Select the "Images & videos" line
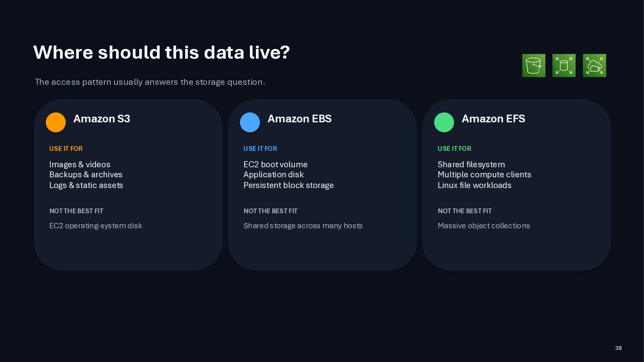The image size is (644, 362). [80, 165]
